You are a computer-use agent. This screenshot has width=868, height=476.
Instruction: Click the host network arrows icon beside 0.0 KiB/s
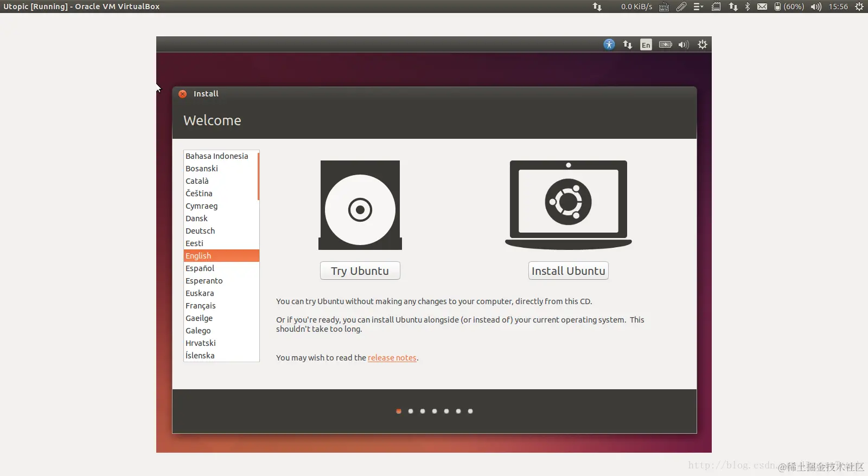597,7
